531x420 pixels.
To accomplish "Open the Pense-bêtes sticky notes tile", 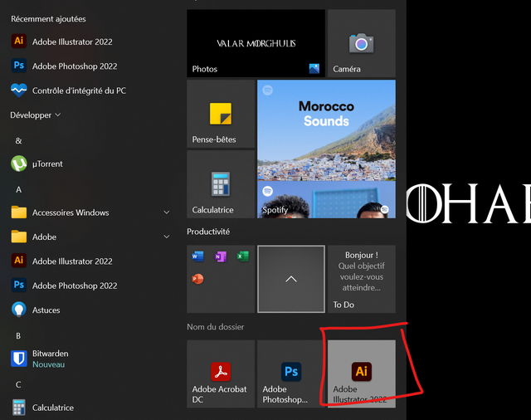I will [x=221, y=114].
